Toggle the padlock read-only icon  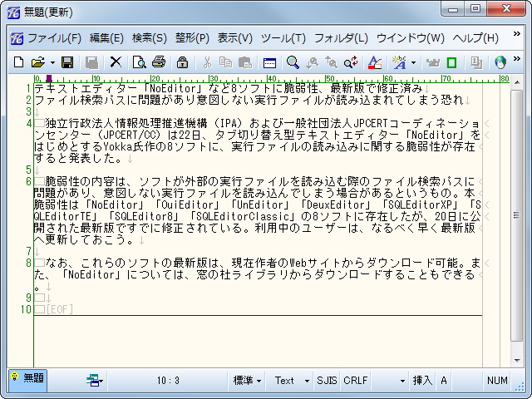[182, 62]
